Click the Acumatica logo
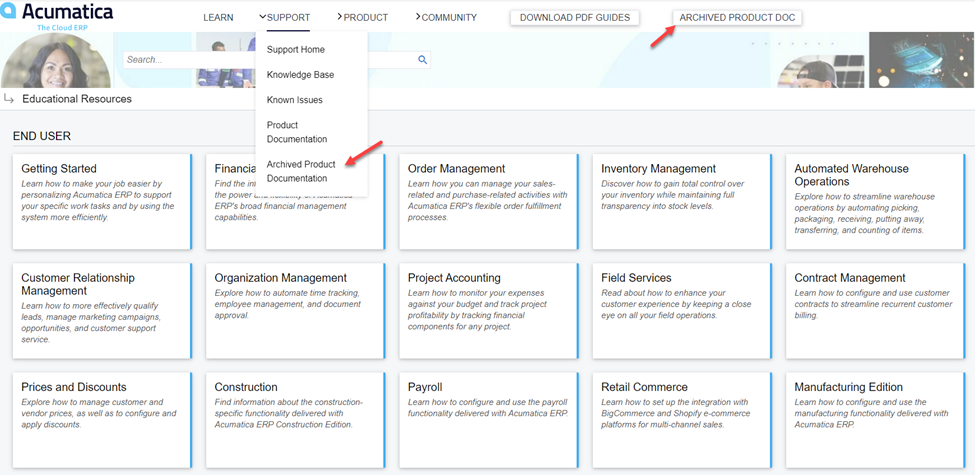This screenshot has height=475, width=975. [57, 14]
